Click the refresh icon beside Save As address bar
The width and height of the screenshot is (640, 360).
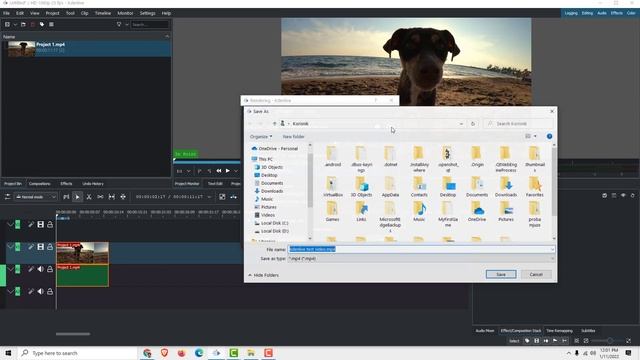coord(473,124)
